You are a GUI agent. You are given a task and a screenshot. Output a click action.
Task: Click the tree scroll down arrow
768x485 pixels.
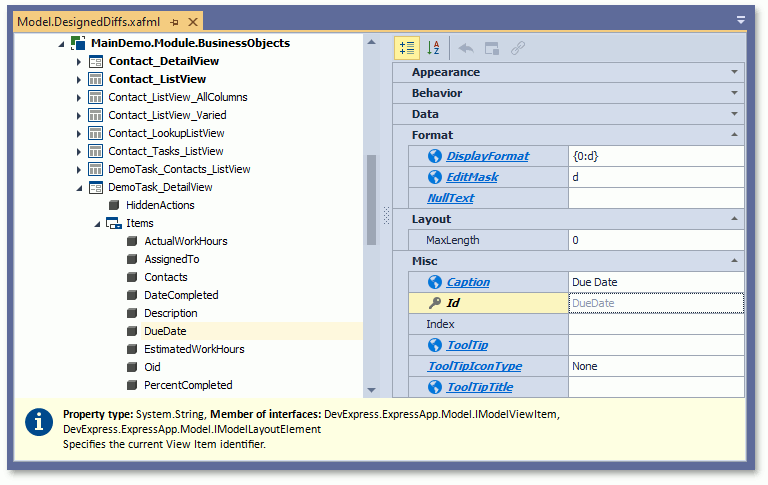pos(371,390)
